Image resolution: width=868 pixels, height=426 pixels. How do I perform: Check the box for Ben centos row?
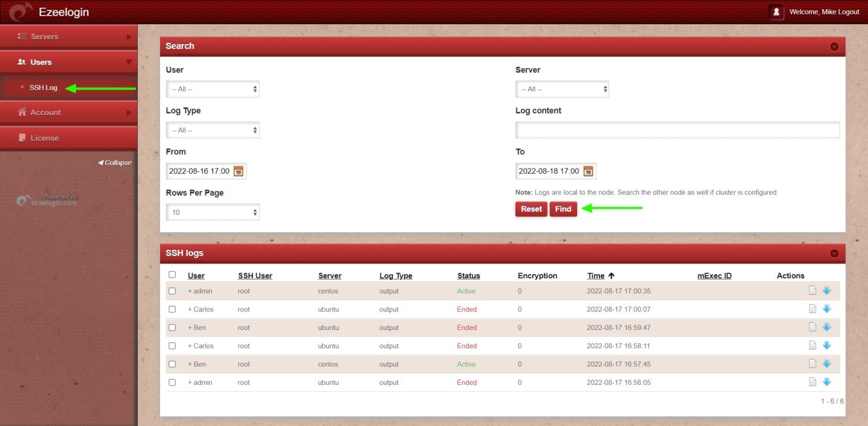click(x=172, y=364)
